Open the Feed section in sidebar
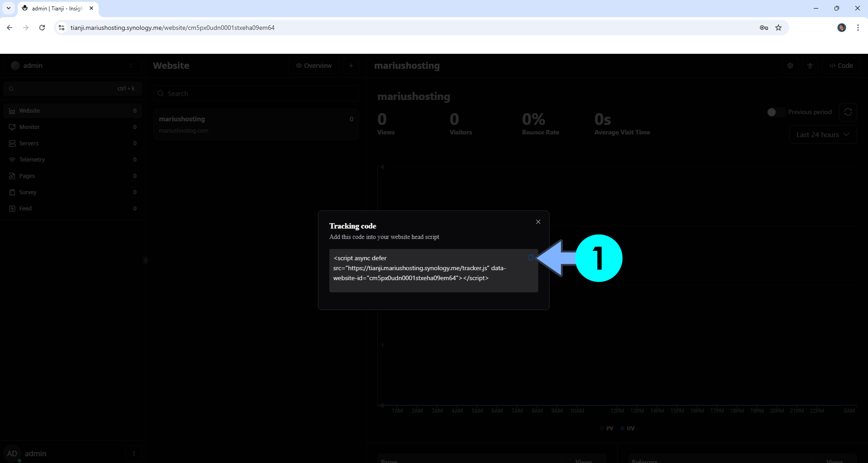This screenshot has width=868, height=463. pyautogui.click(x=72, y=209)
